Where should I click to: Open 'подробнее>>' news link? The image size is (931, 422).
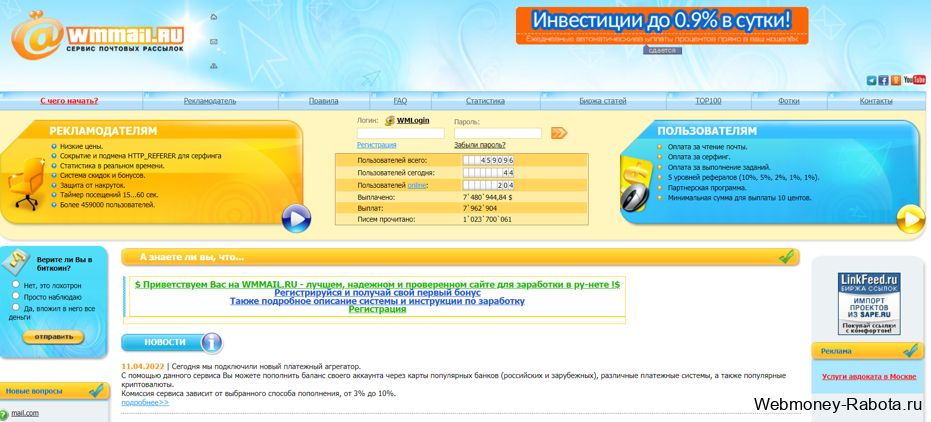coord(145,402)
